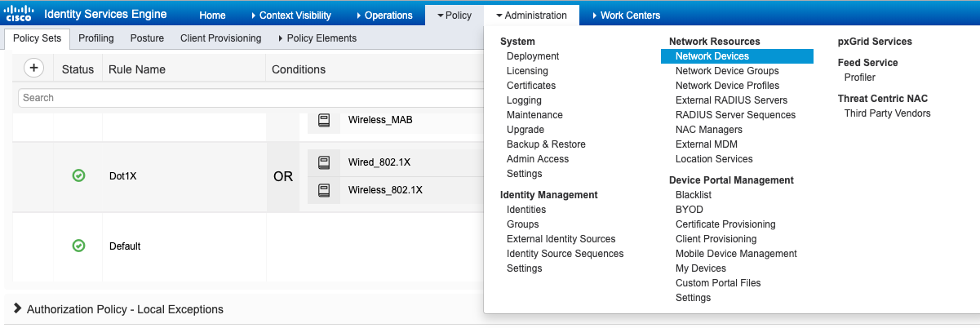Open RADIUS Server Sequences
The image size is (980, 328).
pos(735,115)
